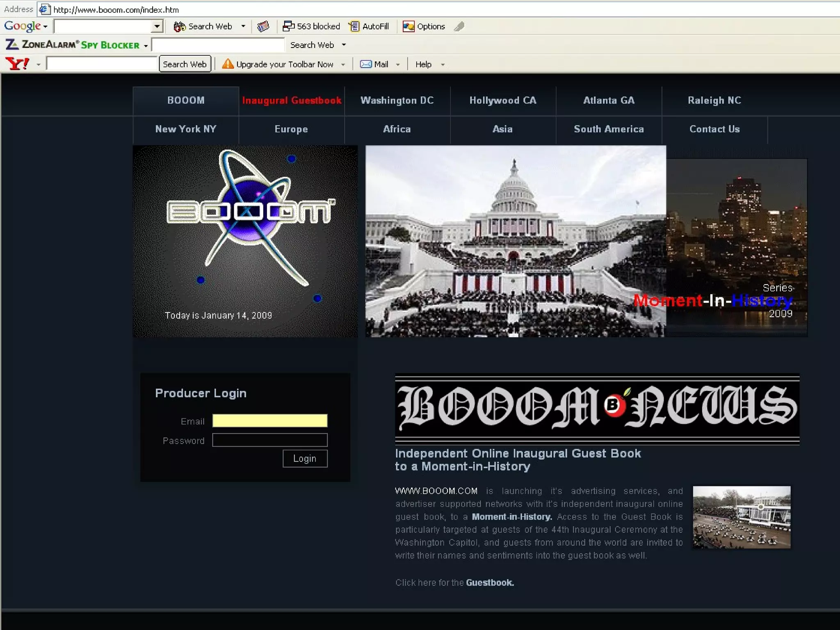Viewport: 840px width, 630px height.
Task: Click the Google highlighter pen icon
Action: point(459,26)
